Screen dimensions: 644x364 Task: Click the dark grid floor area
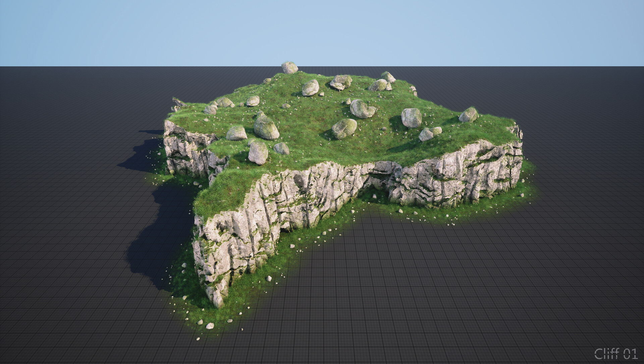click(570, 285)
